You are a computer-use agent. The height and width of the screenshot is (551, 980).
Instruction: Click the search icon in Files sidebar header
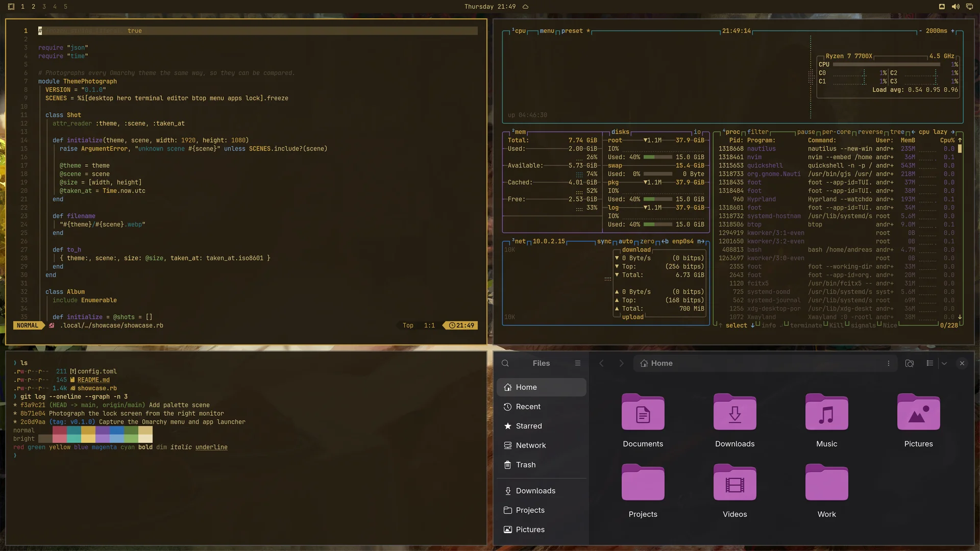[505, 363]
